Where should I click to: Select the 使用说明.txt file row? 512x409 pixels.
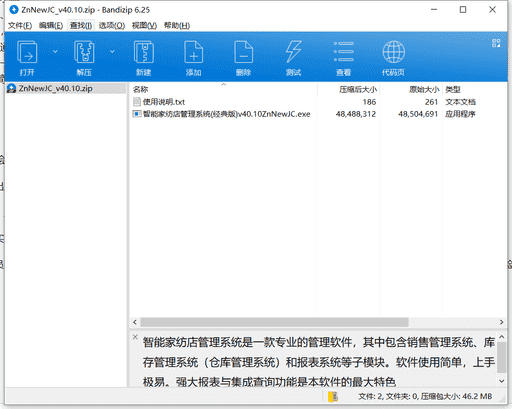pos(318,102)
